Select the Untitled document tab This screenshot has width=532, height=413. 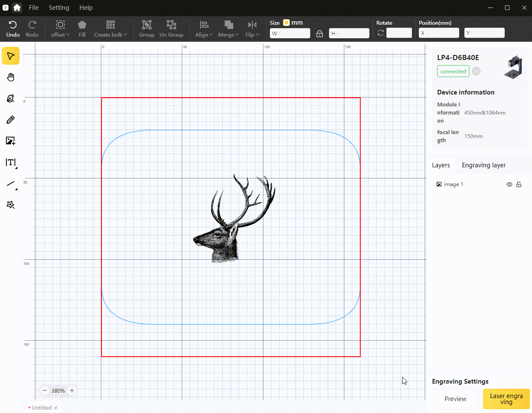click(x=41, y=408)
